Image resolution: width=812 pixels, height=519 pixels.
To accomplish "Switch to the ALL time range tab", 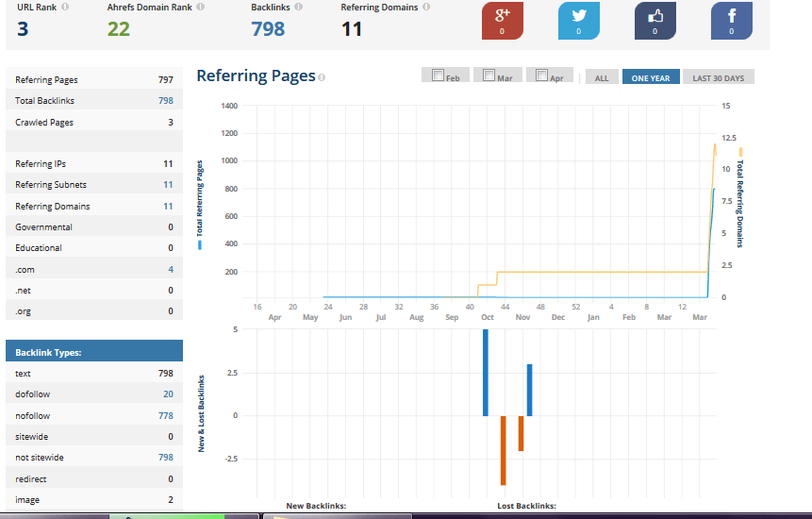I will (x=602, y=77).
